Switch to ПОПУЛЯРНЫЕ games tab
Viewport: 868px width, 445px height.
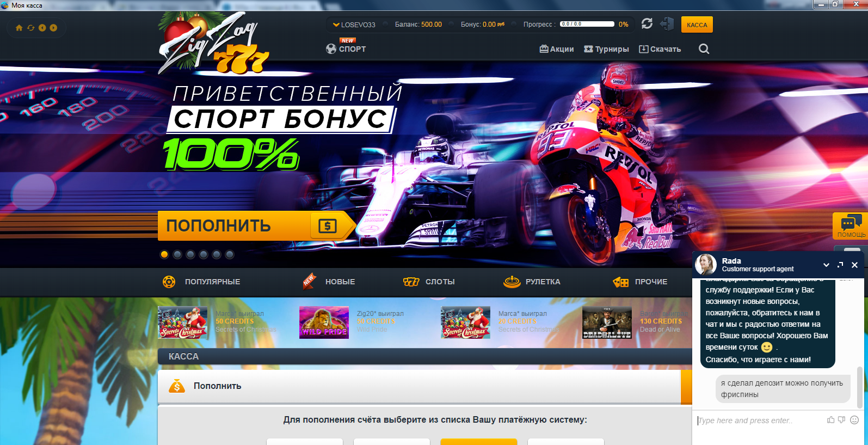[x=201, y=282]
